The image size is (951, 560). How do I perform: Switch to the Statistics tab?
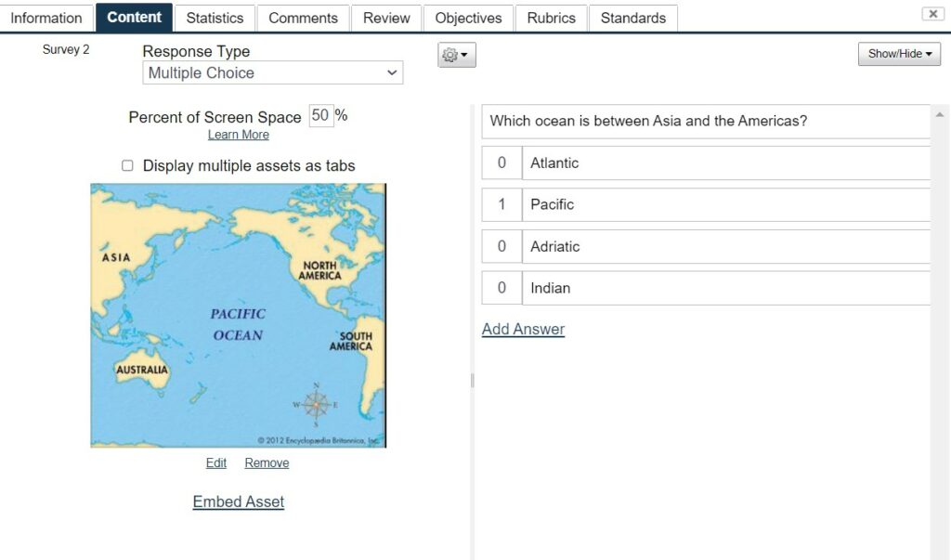click(x=215, y=19)
